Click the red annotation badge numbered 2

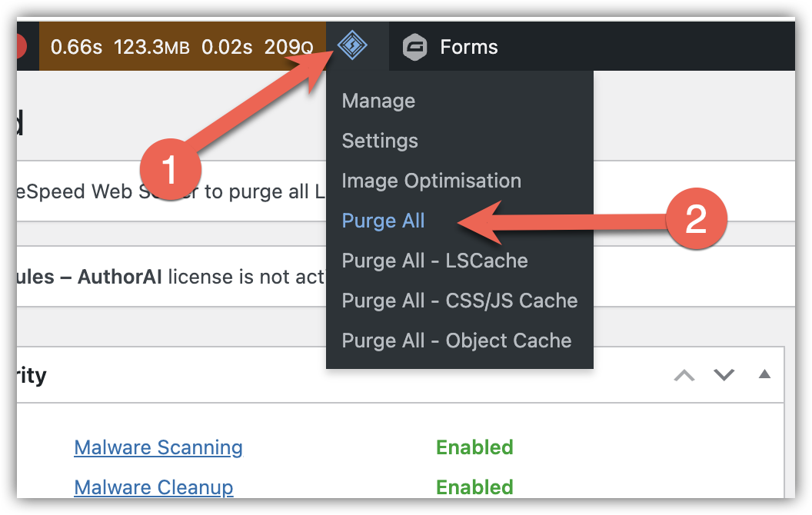[x=695, y=221]
